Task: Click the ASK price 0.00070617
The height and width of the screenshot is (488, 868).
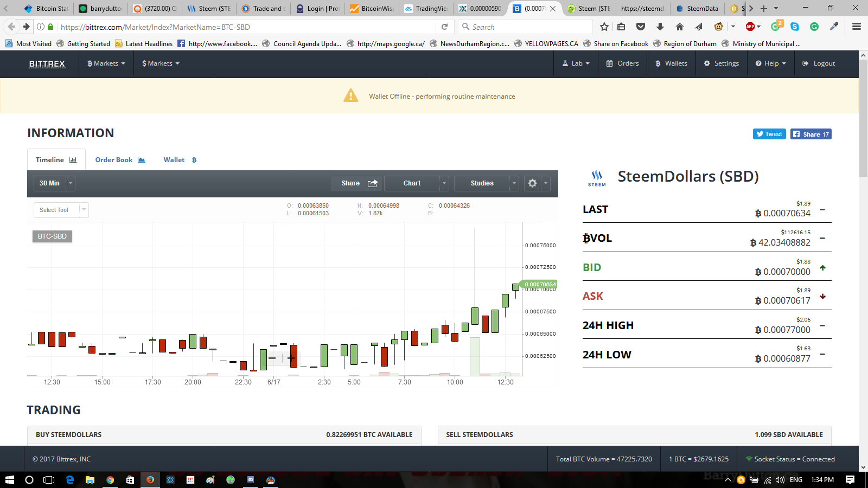Action: point(783,300)
